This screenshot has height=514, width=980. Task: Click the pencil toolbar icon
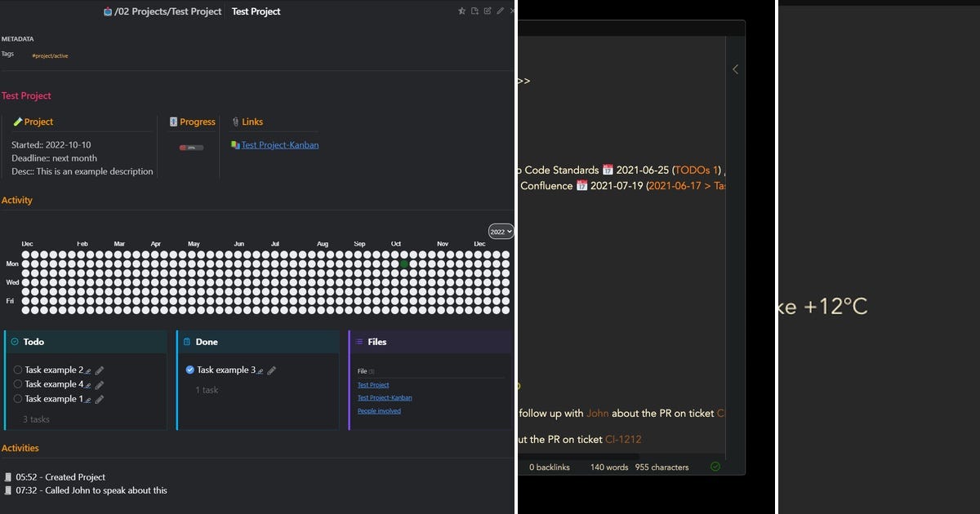pos(501,11)
